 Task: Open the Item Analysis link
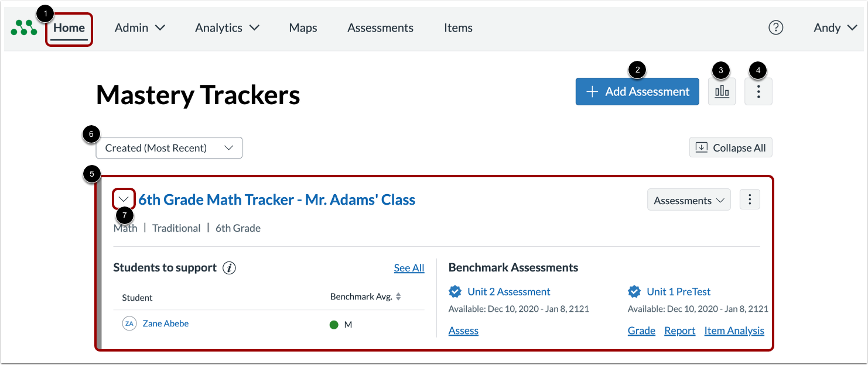click(x=734, y=330)
